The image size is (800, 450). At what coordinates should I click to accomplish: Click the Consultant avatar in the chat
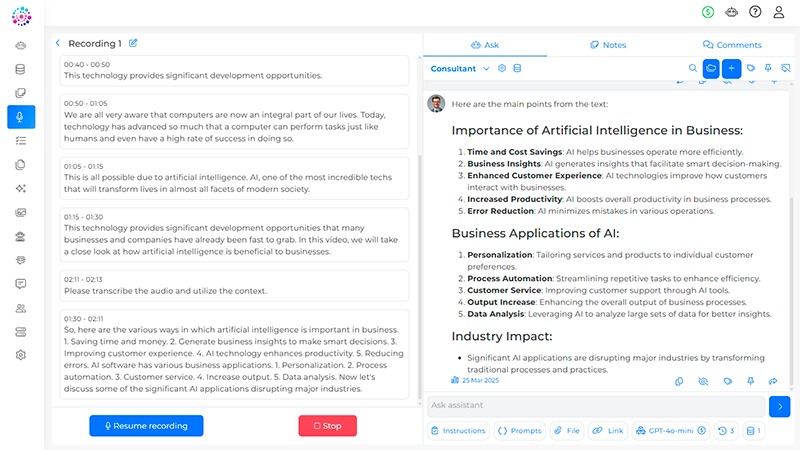pos(436,104)
